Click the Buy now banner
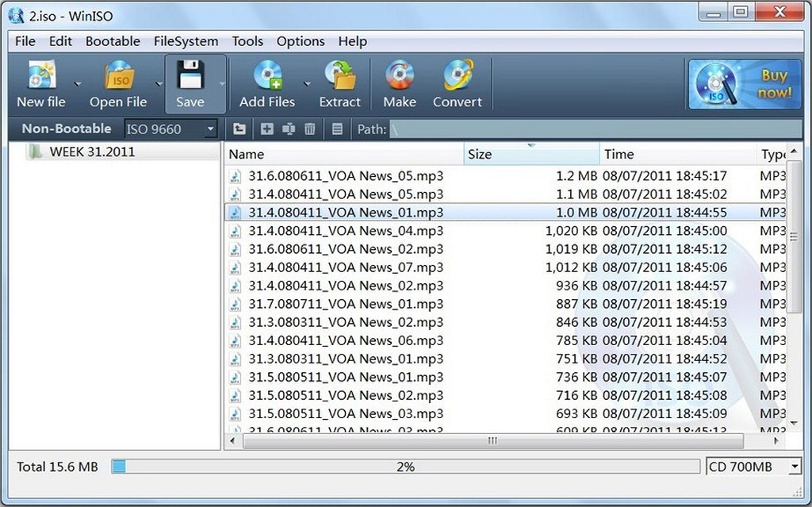812x507 pixels. click(745, 84)
